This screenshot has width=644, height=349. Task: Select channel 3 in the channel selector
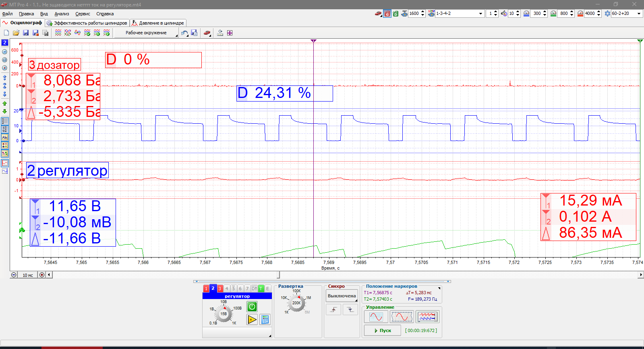click(220, 289)
